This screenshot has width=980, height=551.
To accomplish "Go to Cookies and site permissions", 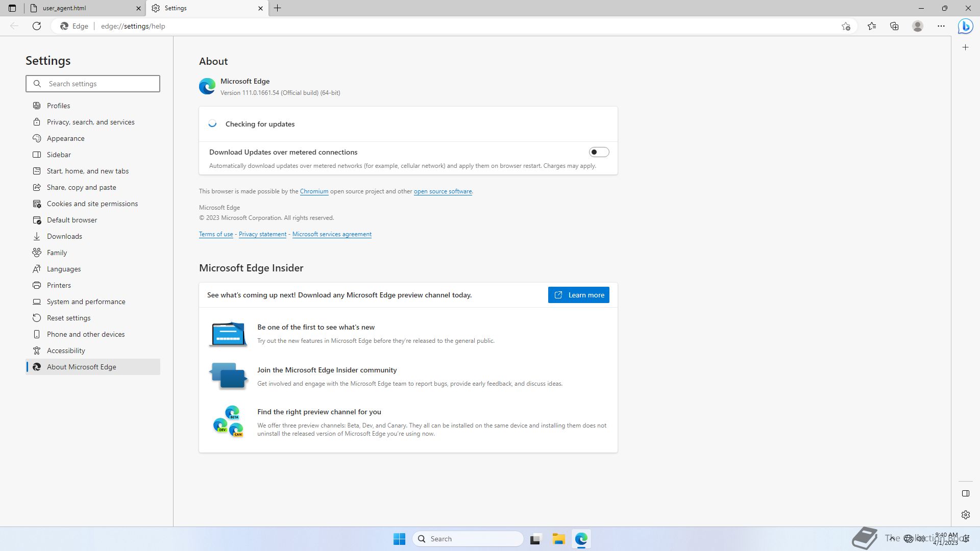I will tap(93, 204).
